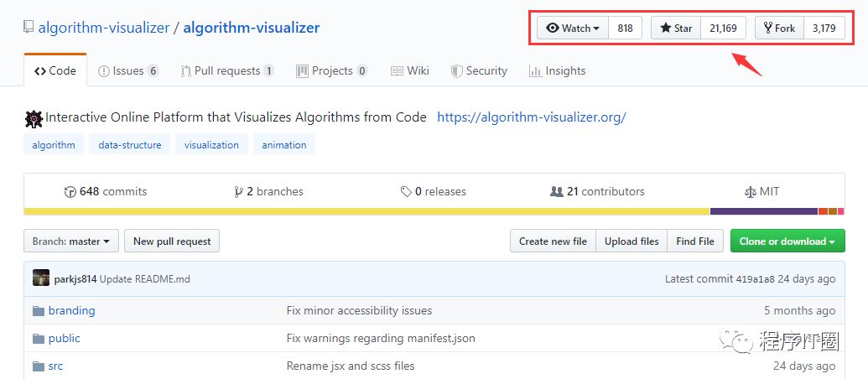Open the Projects tab

[x=331, y=70]
